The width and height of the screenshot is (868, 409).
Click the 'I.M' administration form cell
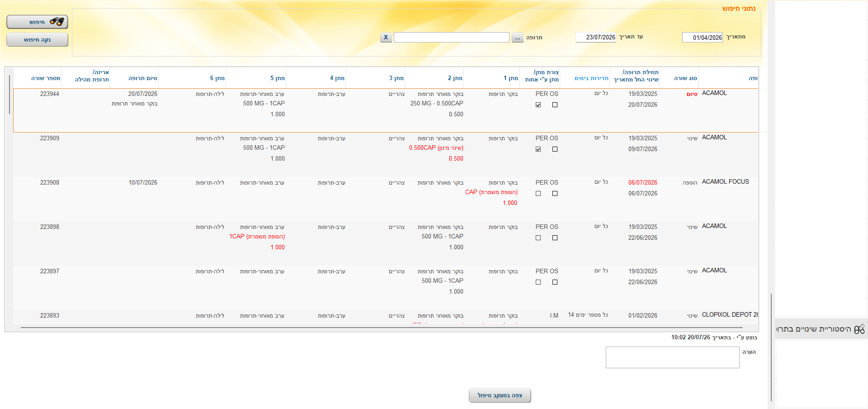pos(554,316)
